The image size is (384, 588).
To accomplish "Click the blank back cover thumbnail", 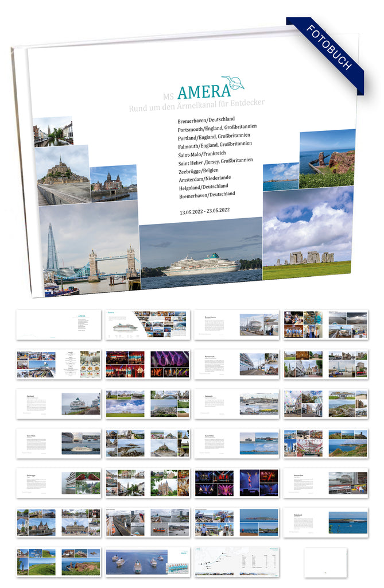I will pyautogui.click(x=325, y=562).
